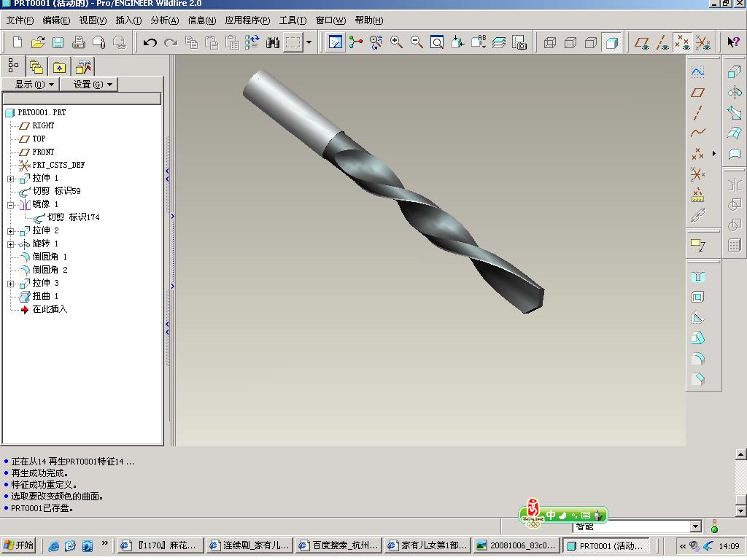Open the 设置 dropdown in model tree
This screenshot has height=560, width=747.
point(88,85)
